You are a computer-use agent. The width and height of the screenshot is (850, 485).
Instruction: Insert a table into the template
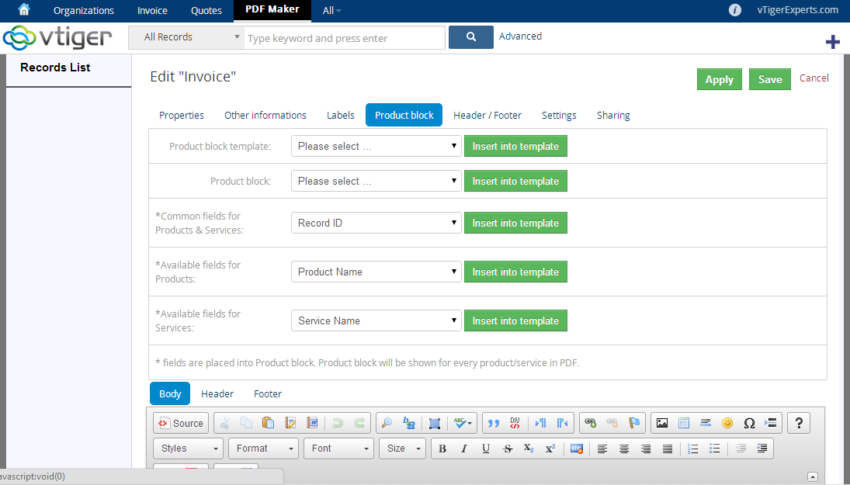coord(684,423)
